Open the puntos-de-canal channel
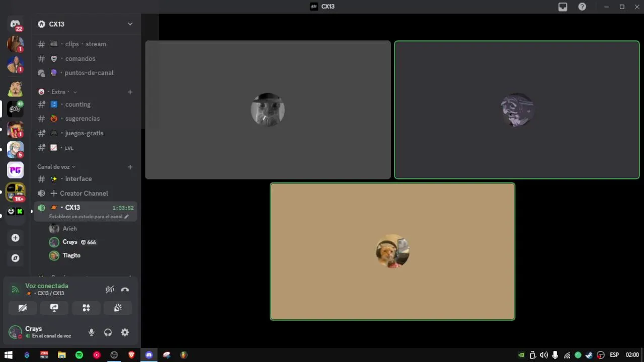Screen dimensions: 644x362 tap(86, 73)
